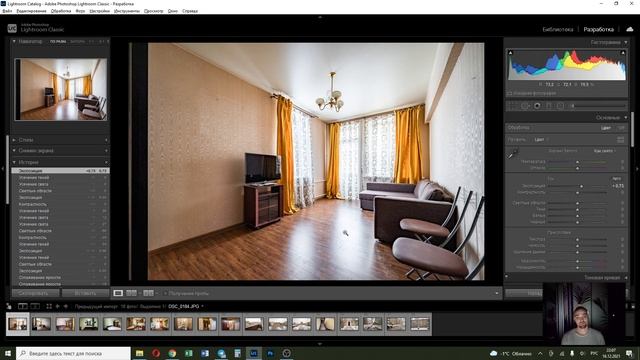The image size is (640, 360).
Task: Toggle shadow clipping indicator in histogram
Action: point(510,53)
